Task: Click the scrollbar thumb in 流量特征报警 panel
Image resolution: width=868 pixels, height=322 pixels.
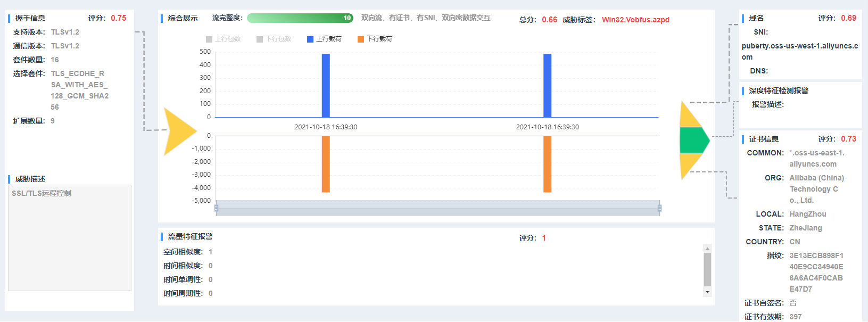Action: [707, 269]
